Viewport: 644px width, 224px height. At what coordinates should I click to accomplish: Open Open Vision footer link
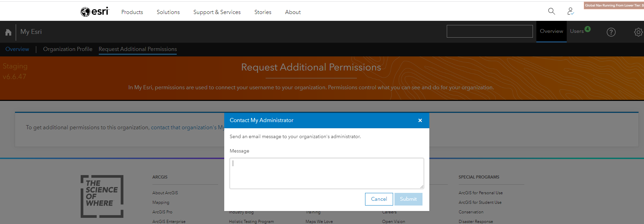tap(393, 222)
